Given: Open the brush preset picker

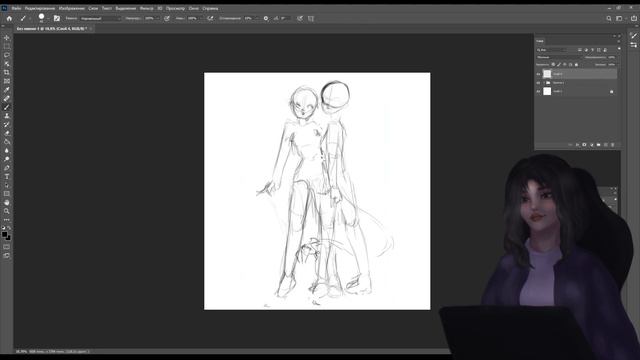Looking at the screenshot, I should pyautogui.click(x=43, y=18).
